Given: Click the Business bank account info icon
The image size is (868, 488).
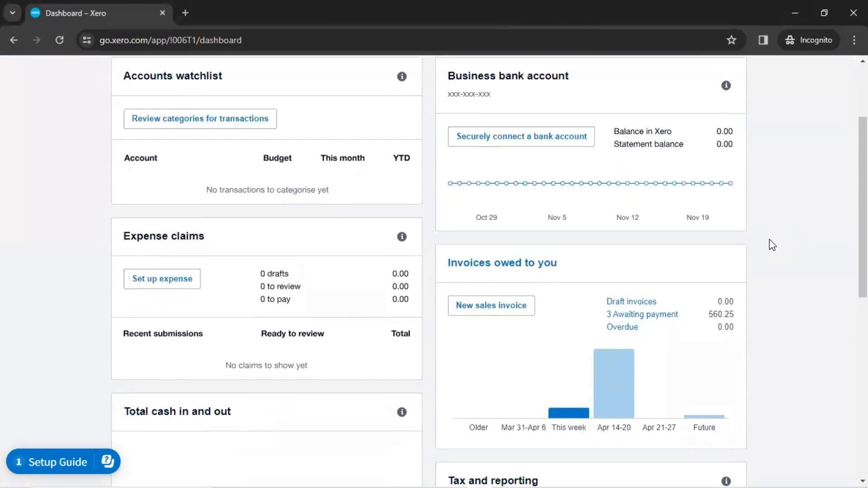Looking at the screenshot, I should (726, 85).
